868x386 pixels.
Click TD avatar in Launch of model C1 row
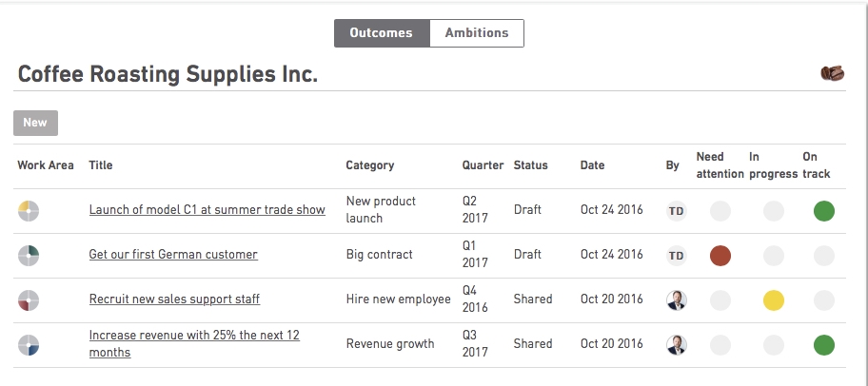click(676, 211)
